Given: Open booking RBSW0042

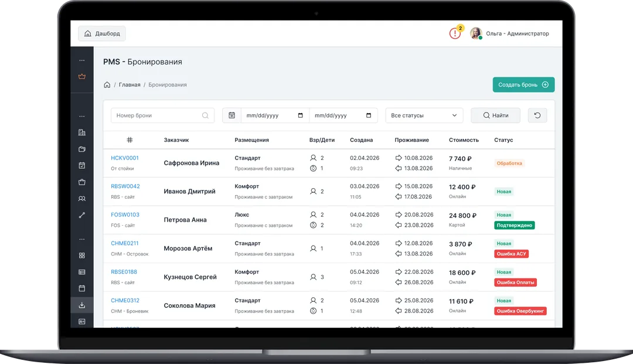Looking at the screenshot, I should coord(125,186).
